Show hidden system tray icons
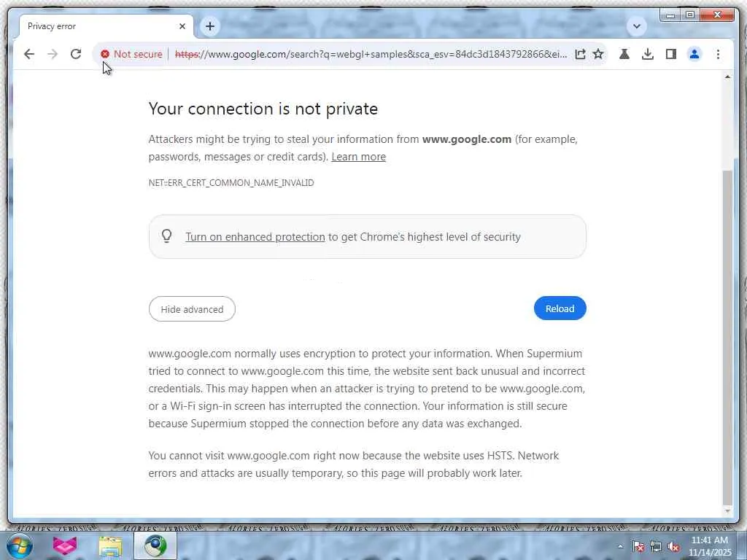747x560 pixels. (x=621, y=546)
